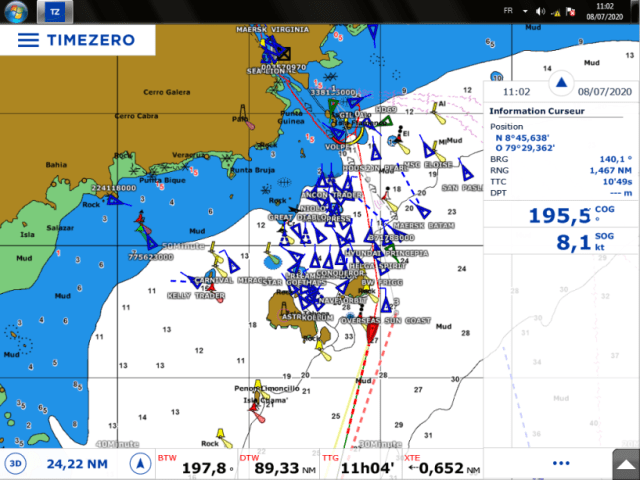Click the north-up compass arrow icon

tap(141, 464)
